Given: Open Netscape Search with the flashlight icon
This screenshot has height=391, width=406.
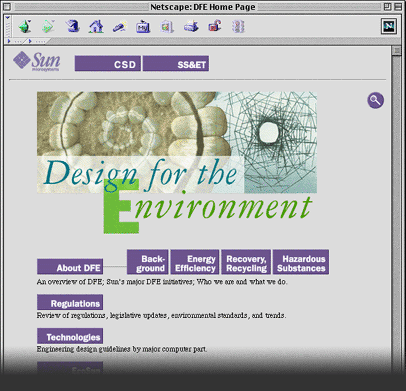Looking at the screenshot, I should click(x=120, y=26).
